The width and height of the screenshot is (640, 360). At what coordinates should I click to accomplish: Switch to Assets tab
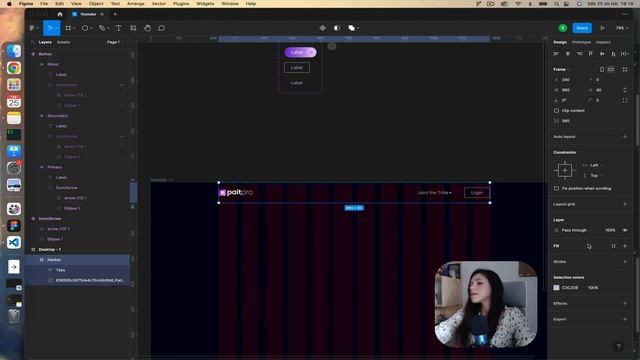(x=63, y=42)
